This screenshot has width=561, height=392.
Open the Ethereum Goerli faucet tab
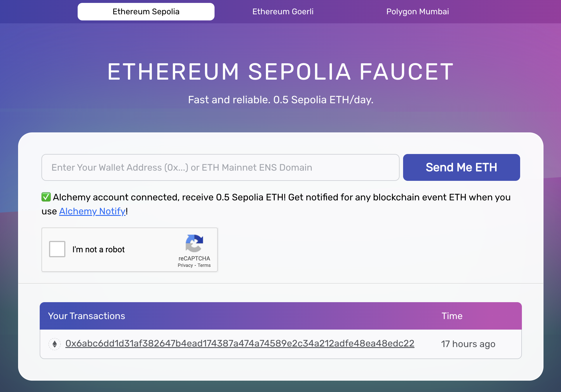point(283,12)
